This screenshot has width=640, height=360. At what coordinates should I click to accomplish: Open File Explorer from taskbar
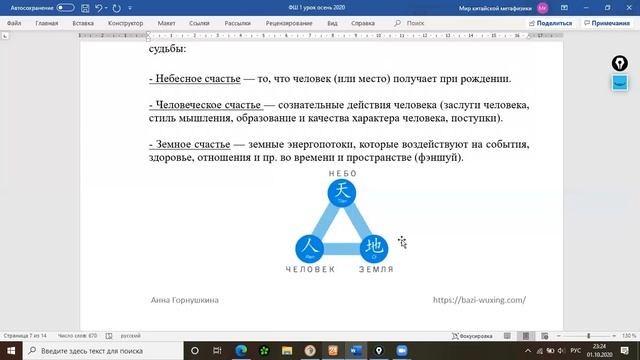point(287,351)
